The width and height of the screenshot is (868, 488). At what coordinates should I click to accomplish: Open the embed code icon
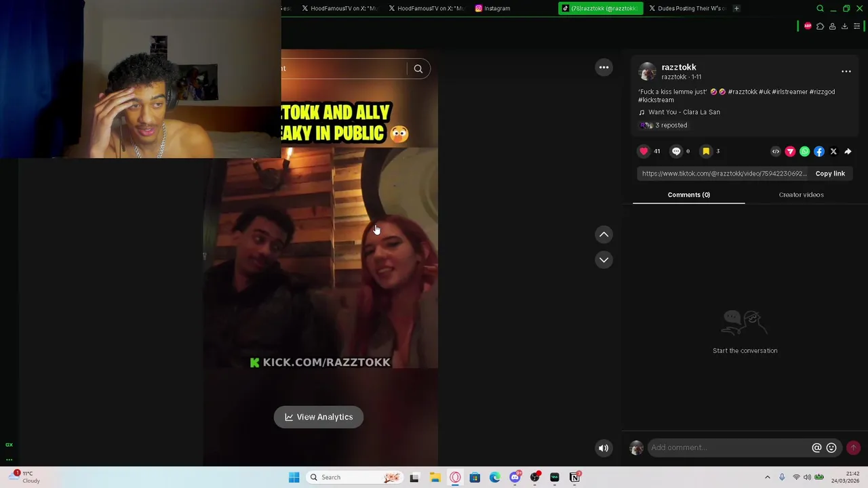click(776, 152)
